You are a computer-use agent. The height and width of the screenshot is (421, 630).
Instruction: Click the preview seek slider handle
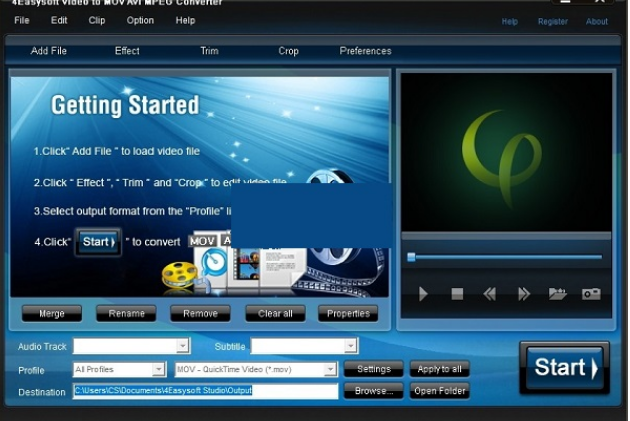411,257
